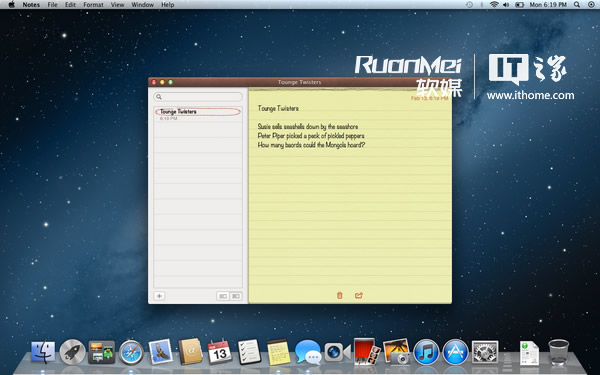This screenshot has width=600, height=375.
Task: Open Spotlight search in menu bar
Action: click(x=577, y=5)
